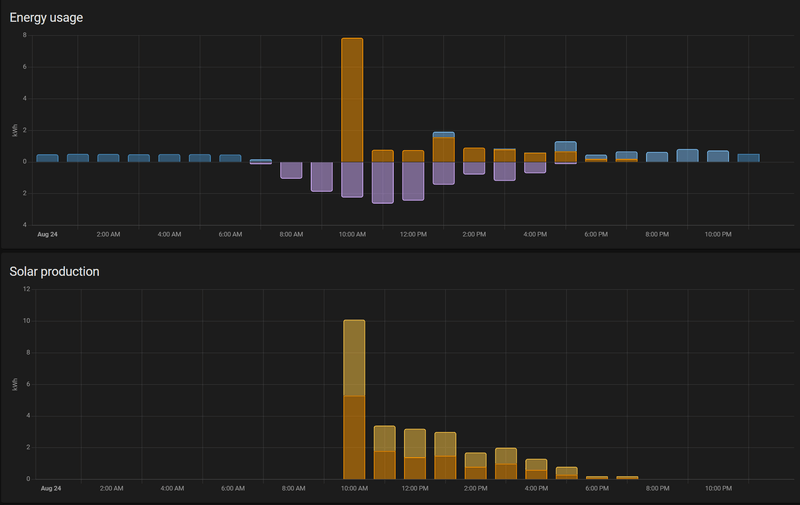Click the "10" y-axis value on Solar production
Screen dimensions: 800x505
[x=27, y=321]
